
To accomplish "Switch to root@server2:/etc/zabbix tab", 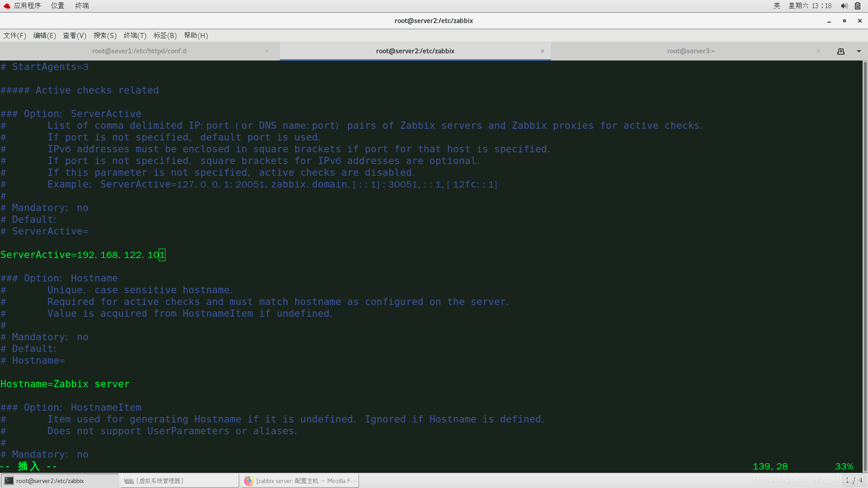I will pos(415,51).
